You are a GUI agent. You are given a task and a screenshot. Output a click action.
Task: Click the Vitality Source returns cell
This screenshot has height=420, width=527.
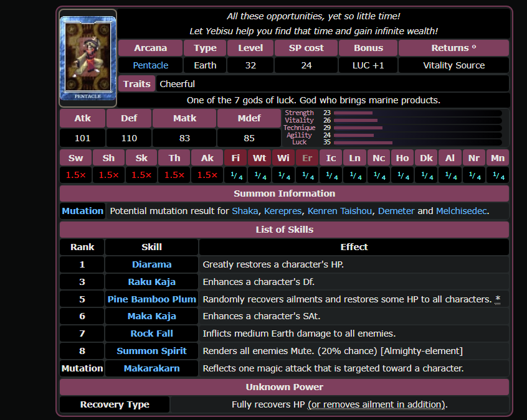pyautogui.click(x=453, y=65)
